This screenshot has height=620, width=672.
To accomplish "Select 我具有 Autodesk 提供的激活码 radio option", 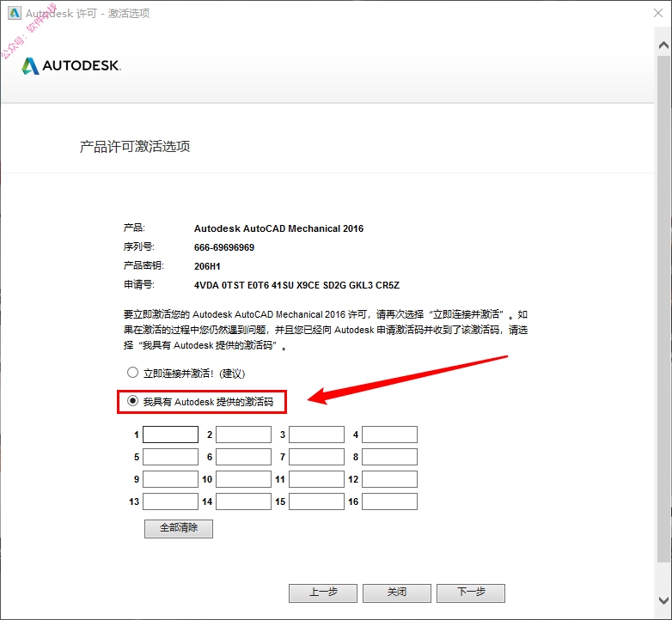I will (x=132, y=401).
